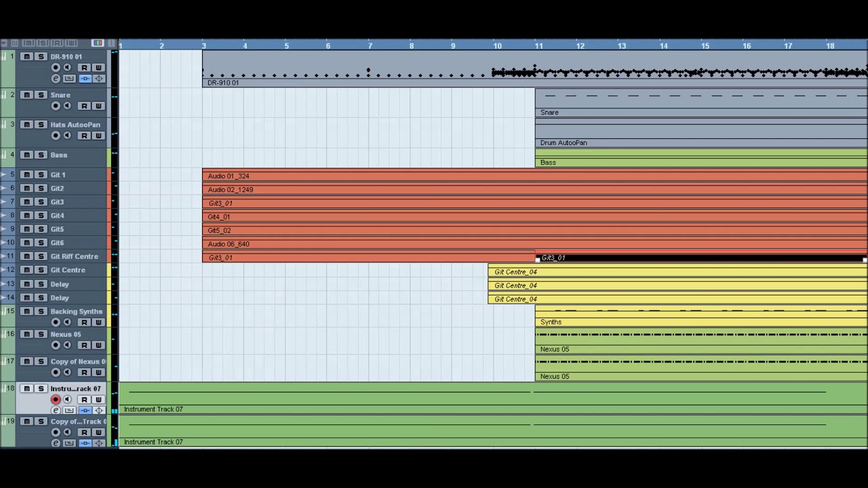Enable read automation on DR-910 01
868x488 pixels.
[x=84, y=68]
